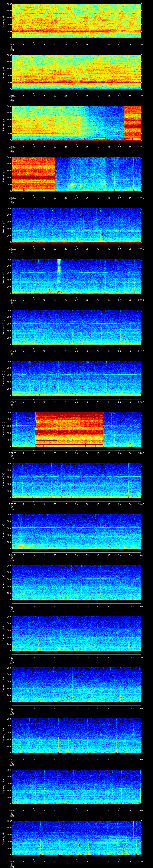Click the spectrogram panel starting at 12:25:00
Image resolution: width=153 pixels, height=868 pixels.
76,583
